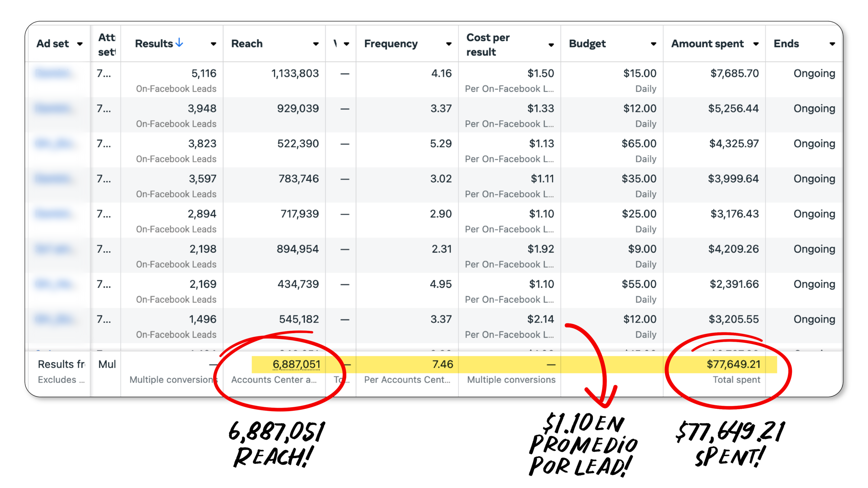Click the amount spent $3,999.64
Screen dimensions: 868x488
pyautogui.click(x=733, y=179)
